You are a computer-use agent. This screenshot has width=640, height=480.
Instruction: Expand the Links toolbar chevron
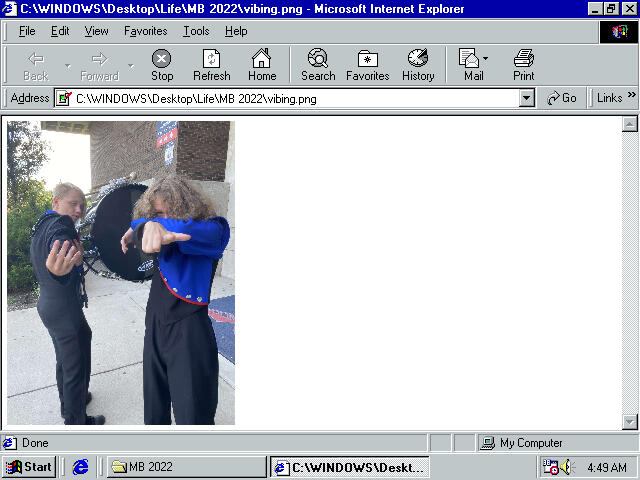[x=631, y=97]
